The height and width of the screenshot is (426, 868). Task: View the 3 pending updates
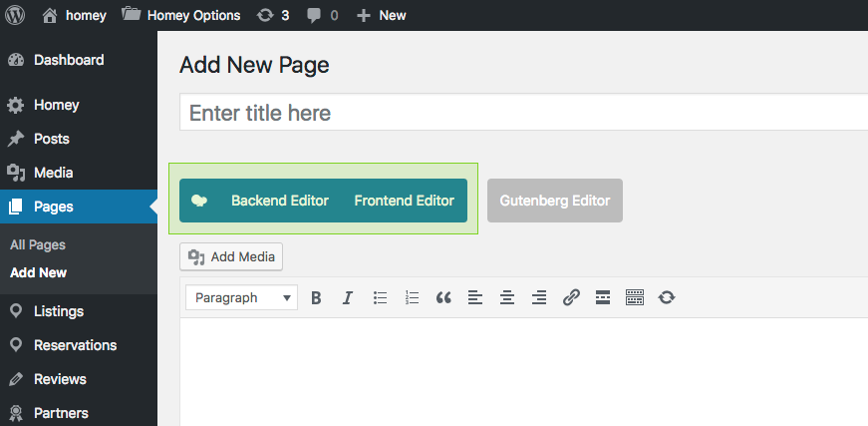[x=273, y=16]
